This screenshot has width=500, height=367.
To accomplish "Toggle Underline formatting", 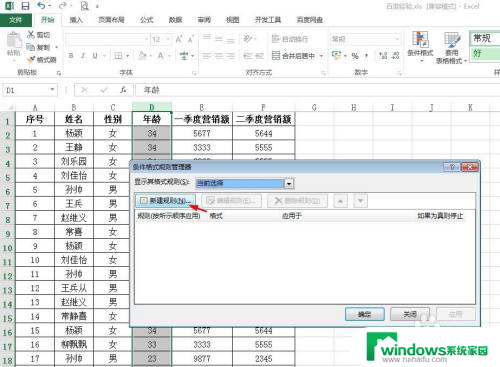I will (95, 56).
